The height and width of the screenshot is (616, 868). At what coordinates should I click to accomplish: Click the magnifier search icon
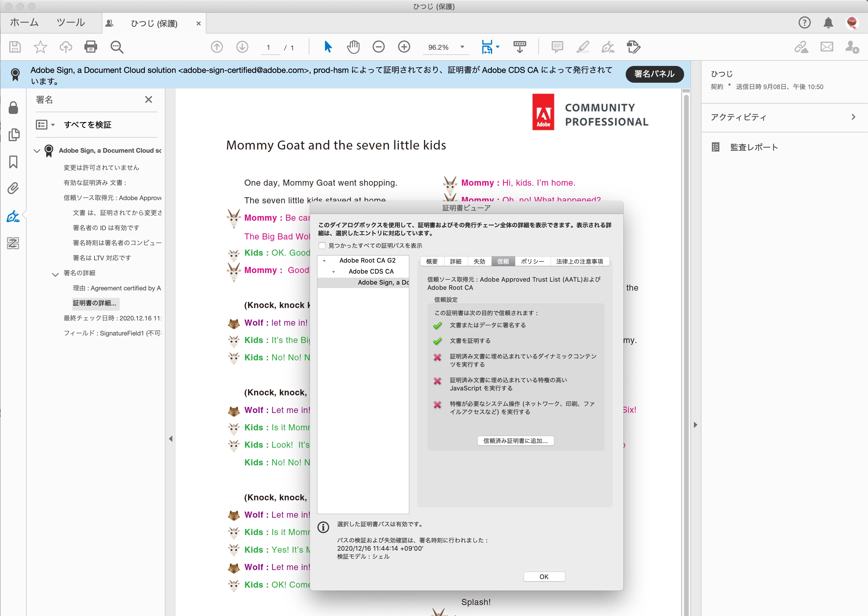click(x=117, y=47)
